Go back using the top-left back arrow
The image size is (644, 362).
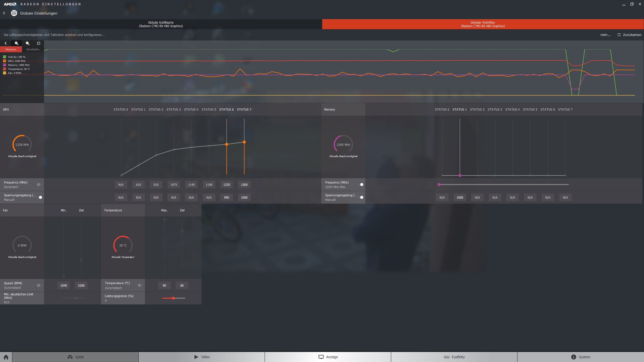4,13
